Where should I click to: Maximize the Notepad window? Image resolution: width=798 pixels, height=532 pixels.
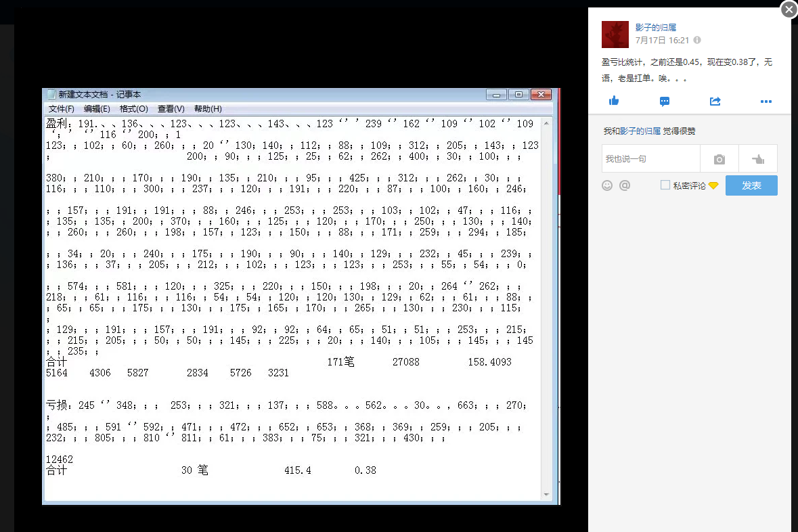point(518,95)
